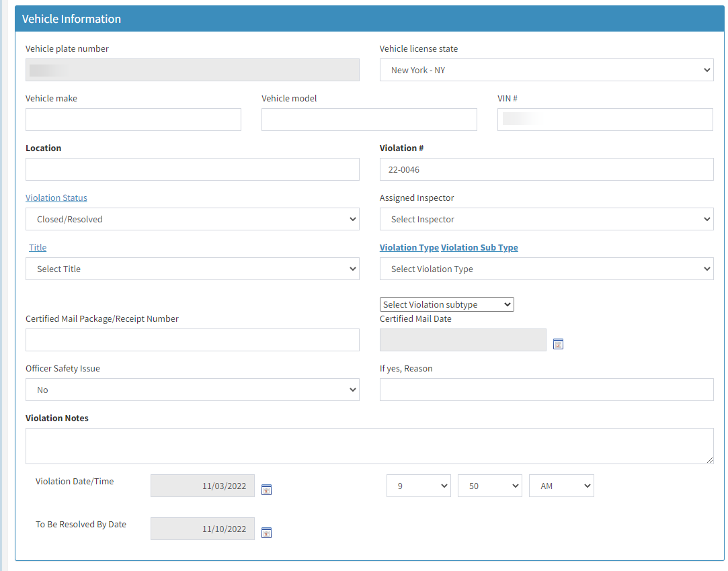This screenshot has width=728, height=571.
Task: Click the Assigned Inspector label
Action: [417, 197]
